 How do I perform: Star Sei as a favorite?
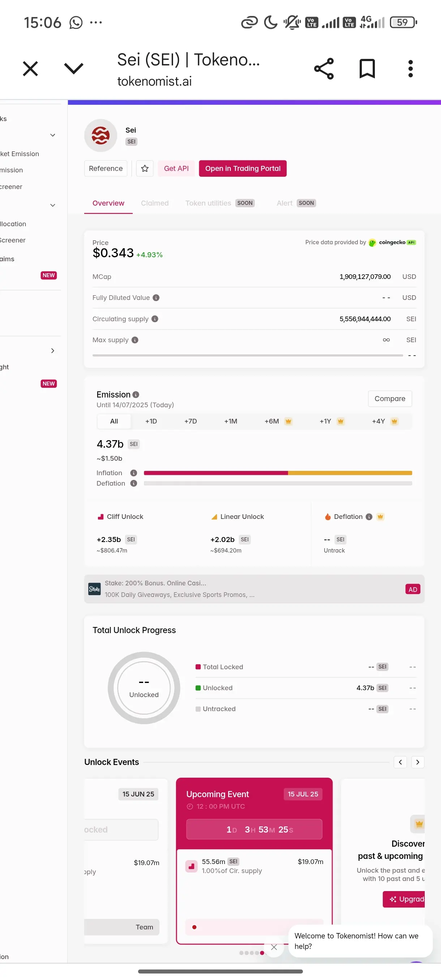pyautogui.click(x=145, y=168)
